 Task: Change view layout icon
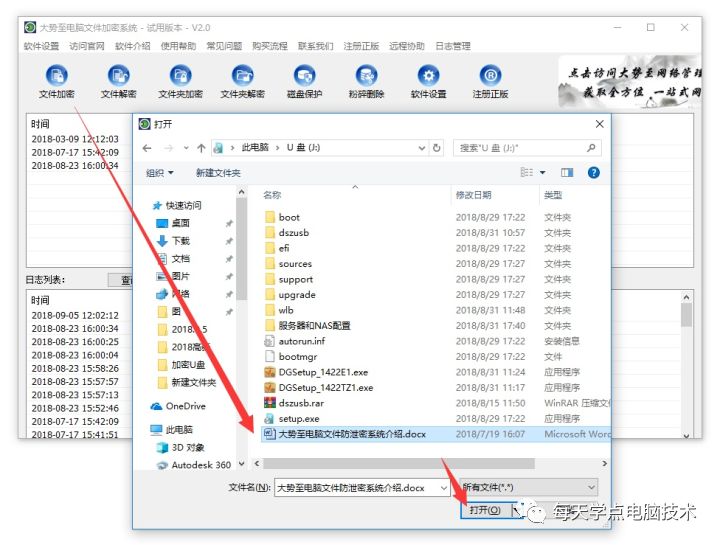coord(527,173)
